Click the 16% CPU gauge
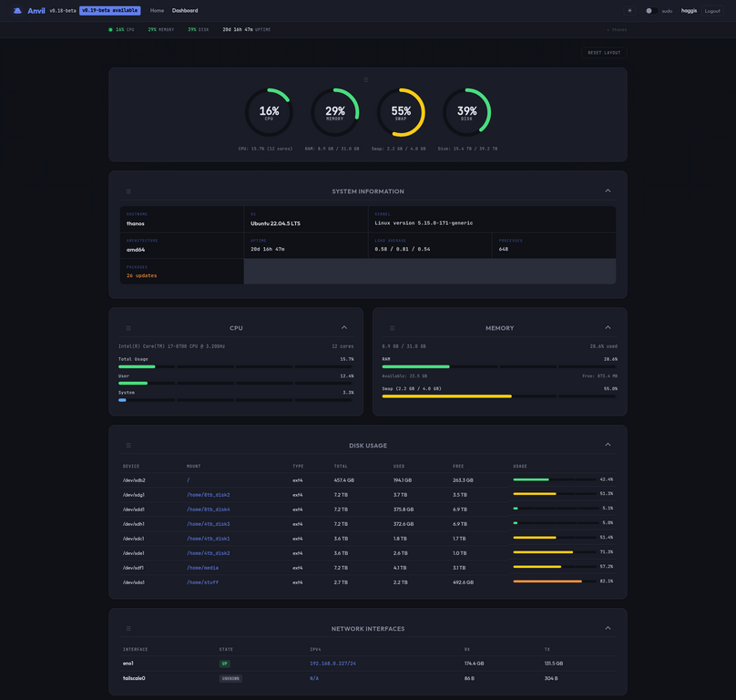 [269, 112]
